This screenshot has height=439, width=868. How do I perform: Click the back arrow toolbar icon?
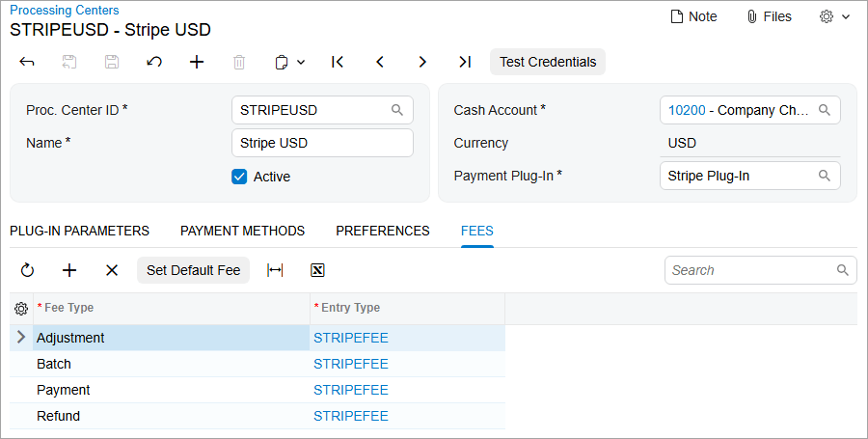(x=27, y=62)
